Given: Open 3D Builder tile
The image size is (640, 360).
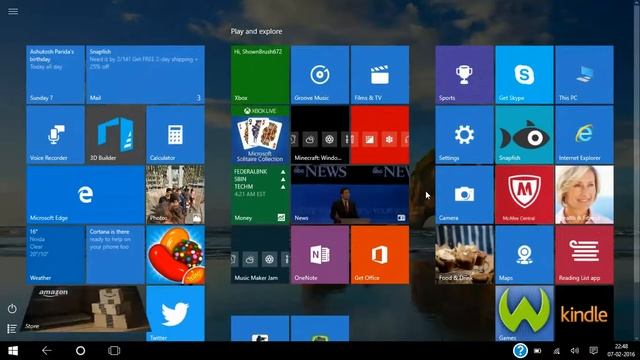Looking at the screenshot, I should [116, 135].
